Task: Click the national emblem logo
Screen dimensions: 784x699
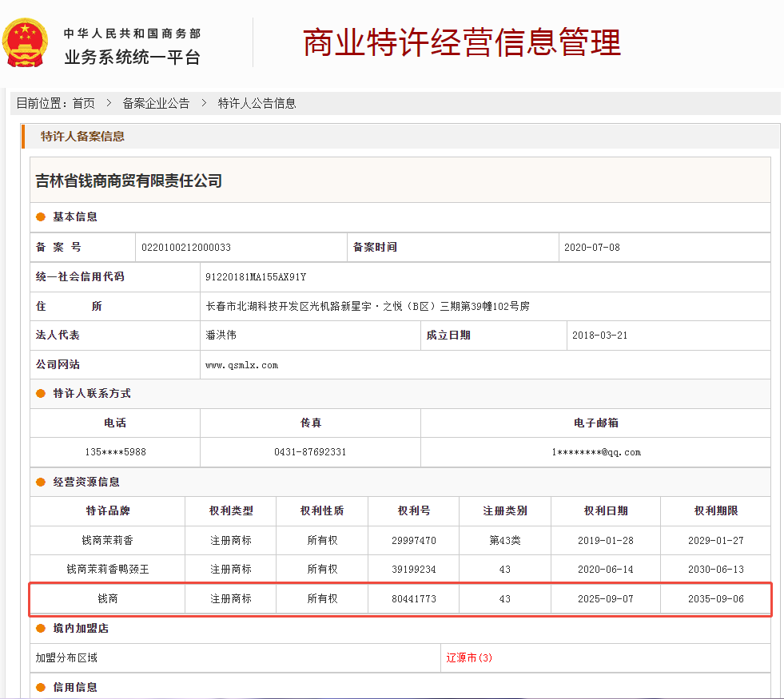Action: point(25,43)
